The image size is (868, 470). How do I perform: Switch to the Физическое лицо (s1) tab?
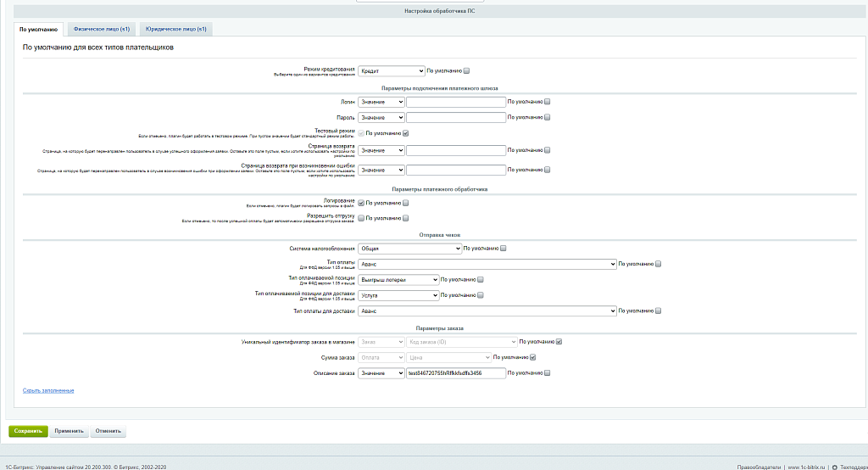click(102, 29)
